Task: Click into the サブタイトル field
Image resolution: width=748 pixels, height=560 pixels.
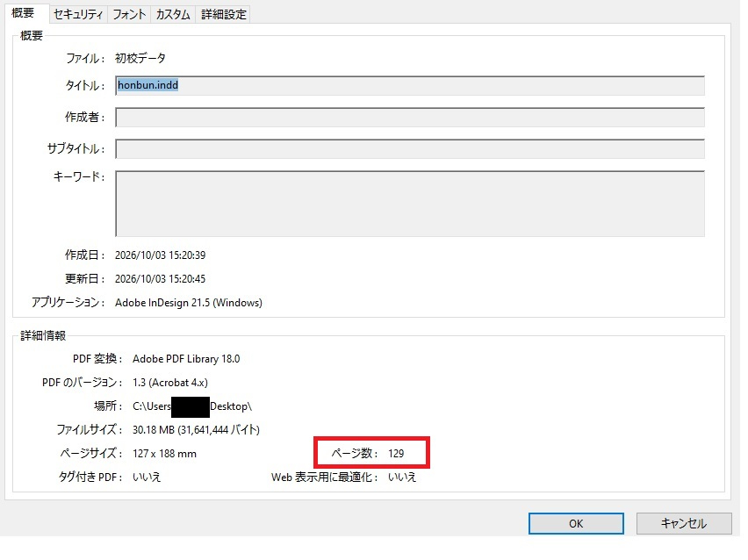Action: pos(410,149)
